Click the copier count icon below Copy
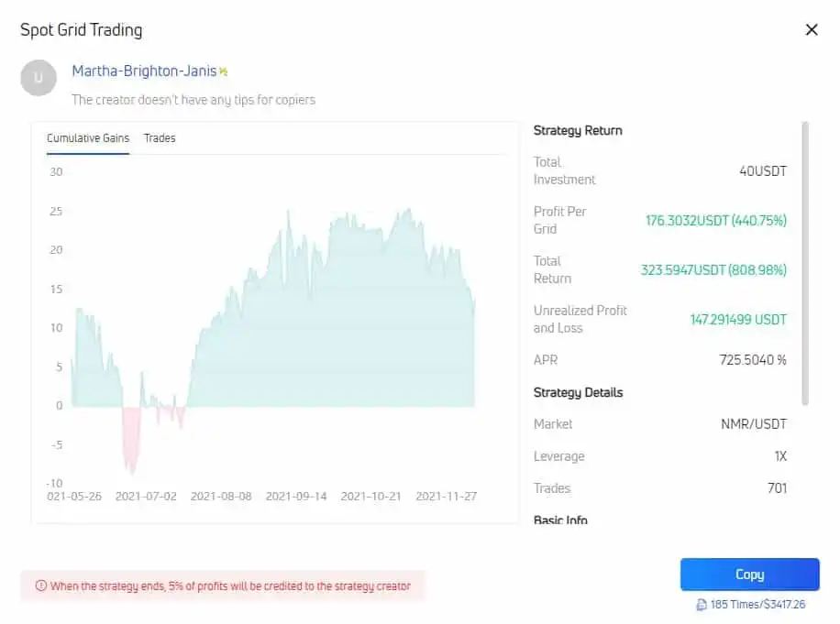Screen dimensions: 840x624 point(701,605)
